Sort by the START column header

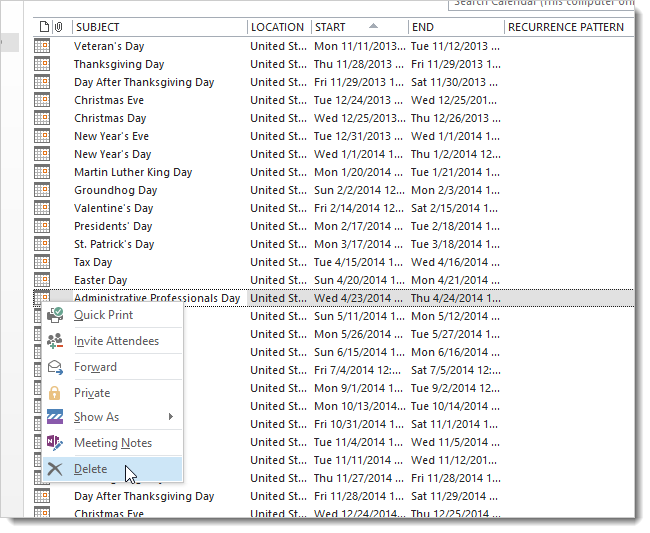click(359, 27)
